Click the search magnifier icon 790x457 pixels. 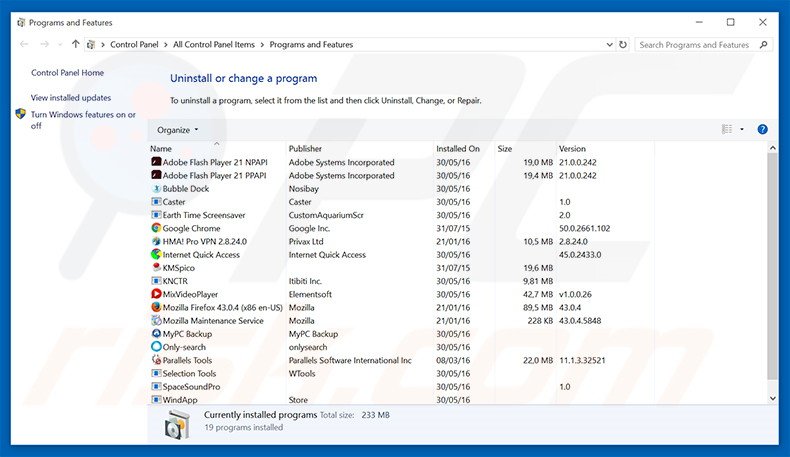coord(764,44)
